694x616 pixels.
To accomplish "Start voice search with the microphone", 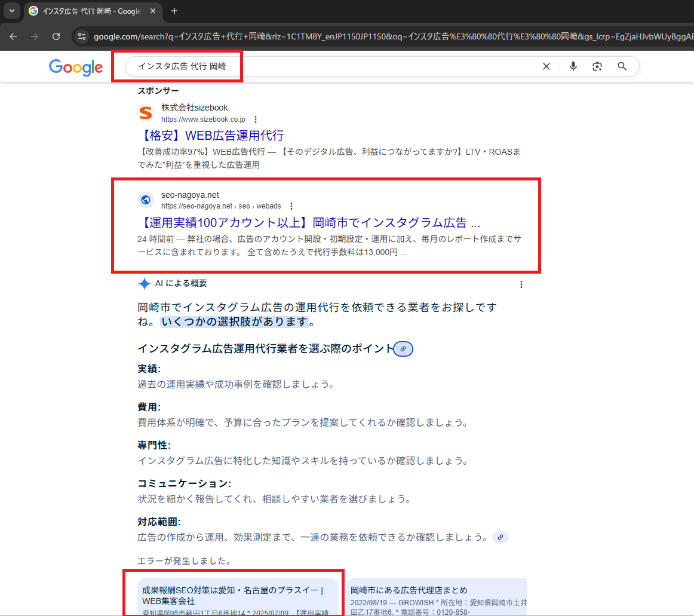I will (573, 66).
